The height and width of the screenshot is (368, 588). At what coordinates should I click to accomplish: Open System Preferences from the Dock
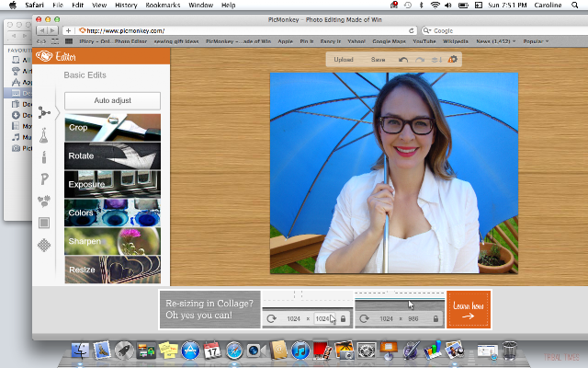click(x=367, y=351)
